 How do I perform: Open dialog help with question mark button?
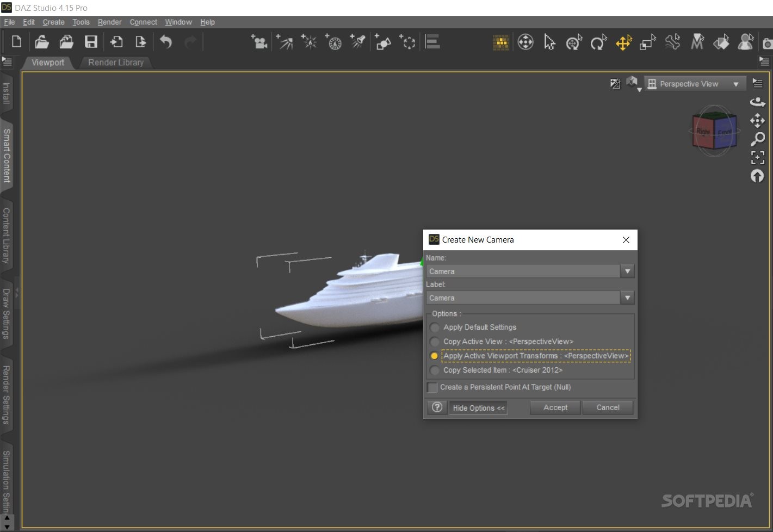click(x=437, y=407)
